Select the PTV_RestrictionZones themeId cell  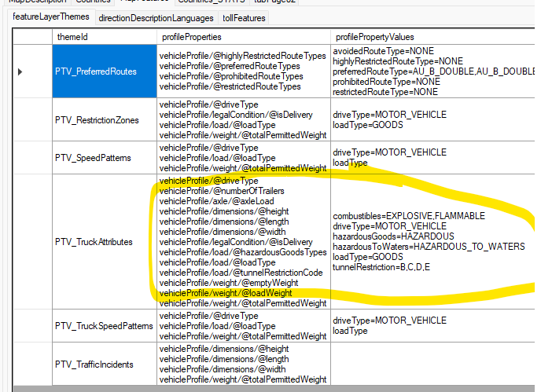104,120
